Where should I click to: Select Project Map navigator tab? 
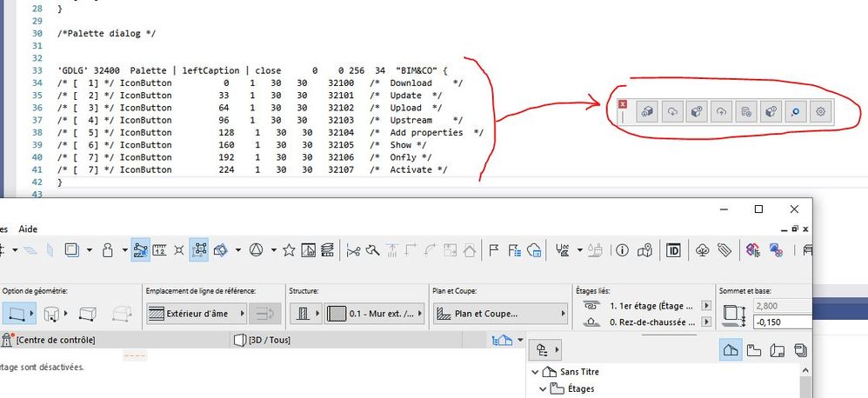tap(731, 350)
